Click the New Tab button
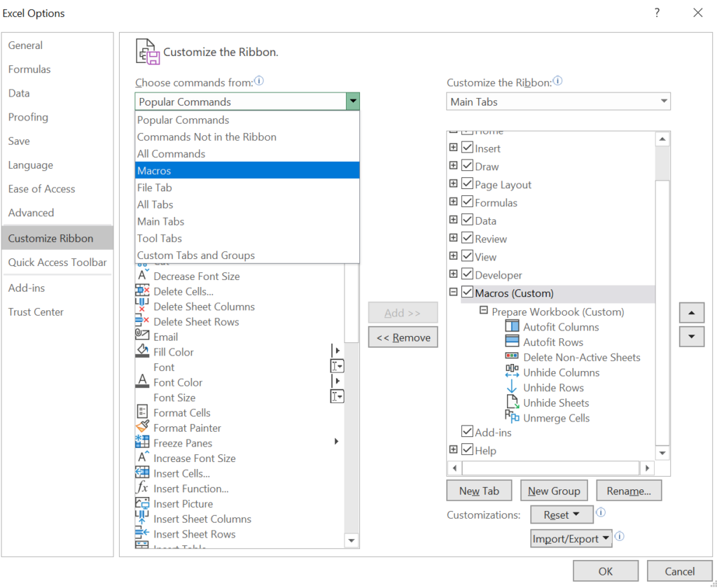 click(x=479, y=491)
